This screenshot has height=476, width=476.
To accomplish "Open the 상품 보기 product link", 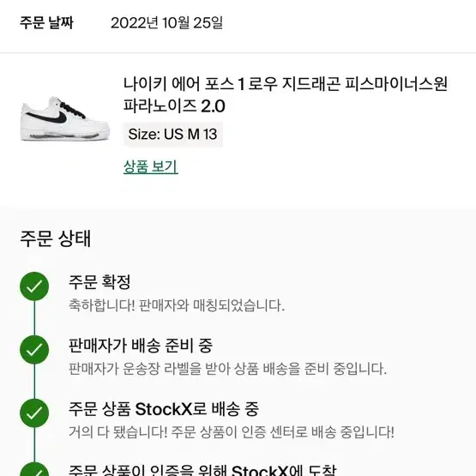I will (x=151, y=166).
